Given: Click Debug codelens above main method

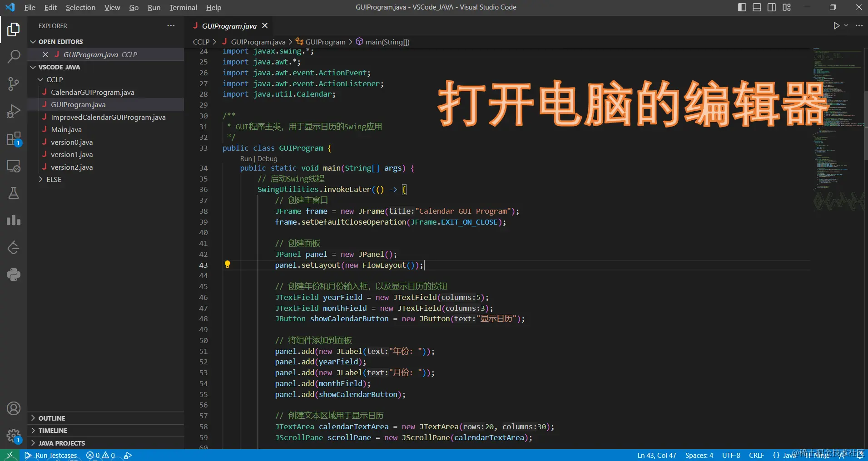Looking at the screenshot, I should pyautogui.click(x=267, y=159).
